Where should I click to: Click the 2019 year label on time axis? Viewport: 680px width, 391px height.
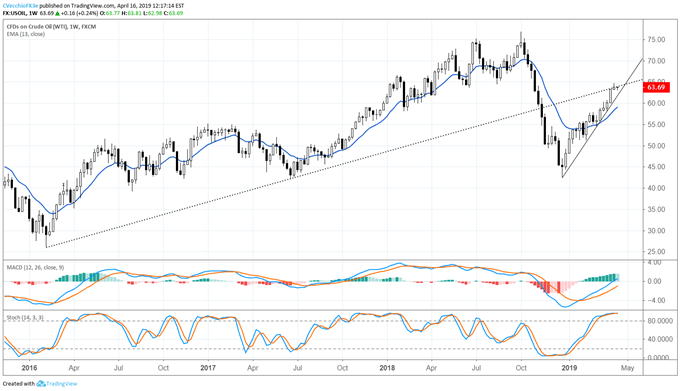pyautogui.click(x=569, y=368)
